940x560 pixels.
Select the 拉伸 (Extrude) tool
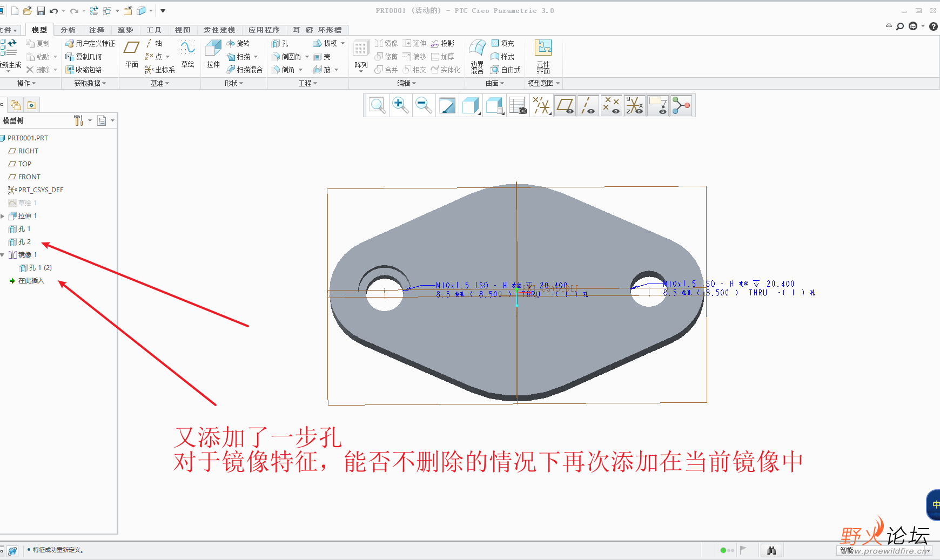pyautogui.click(x=212, y=54)
